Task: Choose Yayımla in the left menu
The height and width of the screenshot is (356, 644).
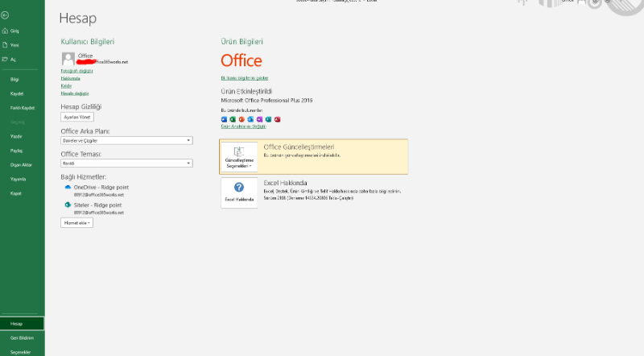Action: point(18,180)
